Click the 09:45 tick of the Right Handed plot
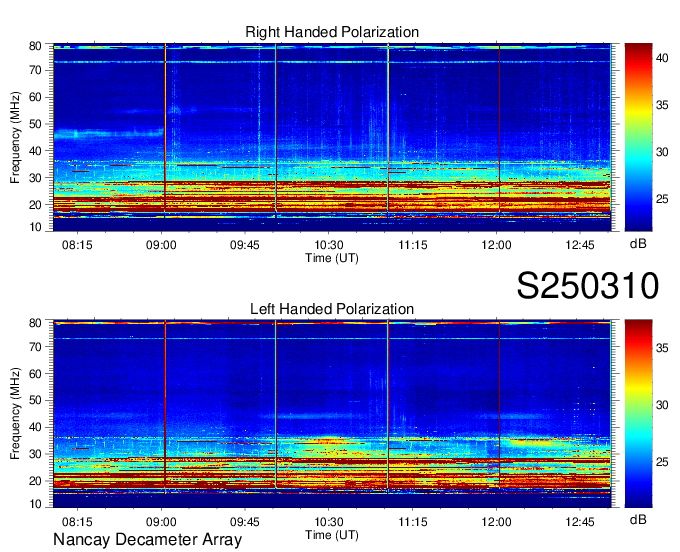Screen dimensions: 680x552 click(x=245, y=245)
